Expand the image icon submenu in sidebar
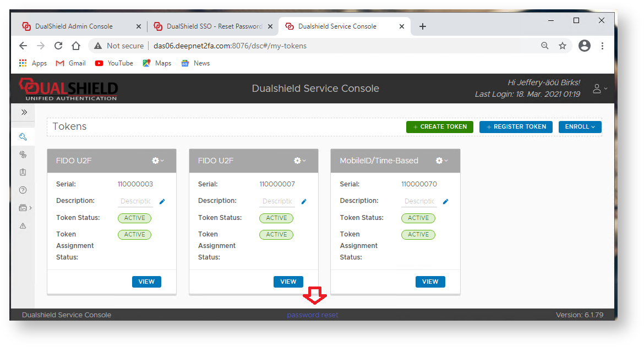This screenshot has width=644, height=347. [24, 208]
